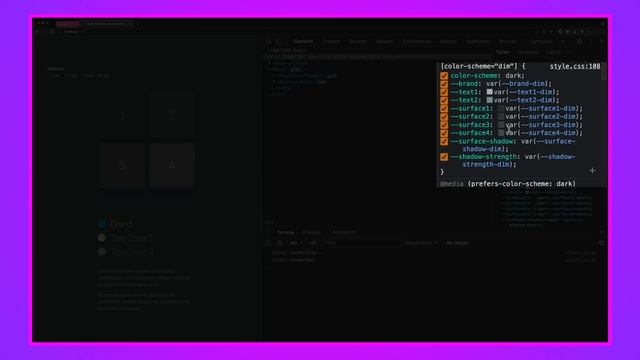Edit the [color-scheme="dim"] selector

coord(479,66)
